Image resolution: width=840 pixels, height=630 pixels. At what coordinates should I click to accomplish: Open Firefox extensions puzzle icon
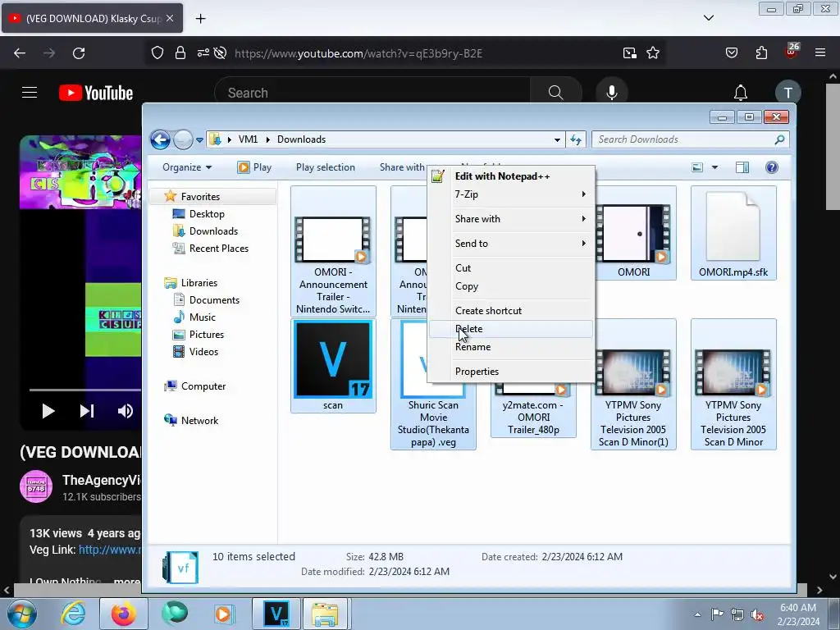coord(761,53)
